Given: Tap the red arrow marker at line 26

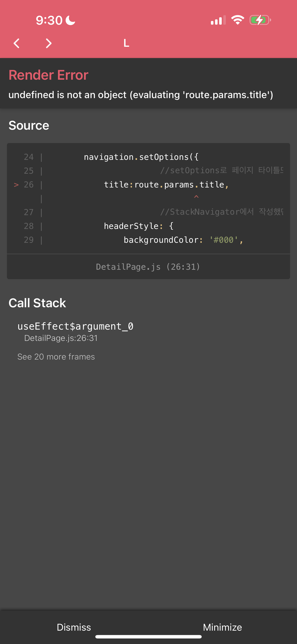Looking at the screenshot, I should [x=16, y=185].
